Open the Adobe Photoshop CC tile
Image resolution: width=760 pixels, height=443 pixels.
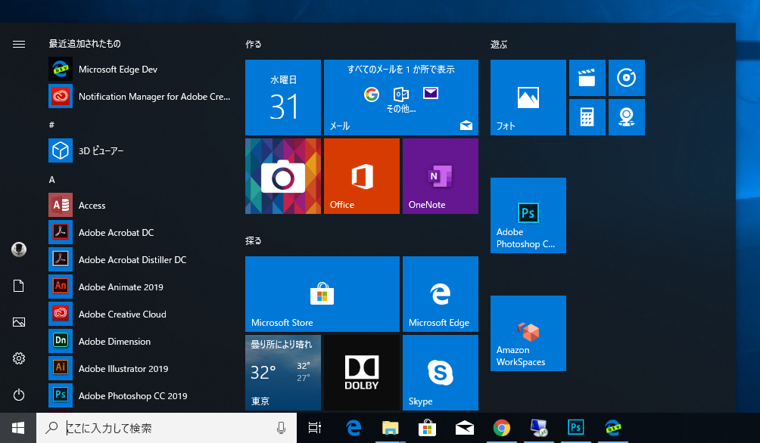528,215
